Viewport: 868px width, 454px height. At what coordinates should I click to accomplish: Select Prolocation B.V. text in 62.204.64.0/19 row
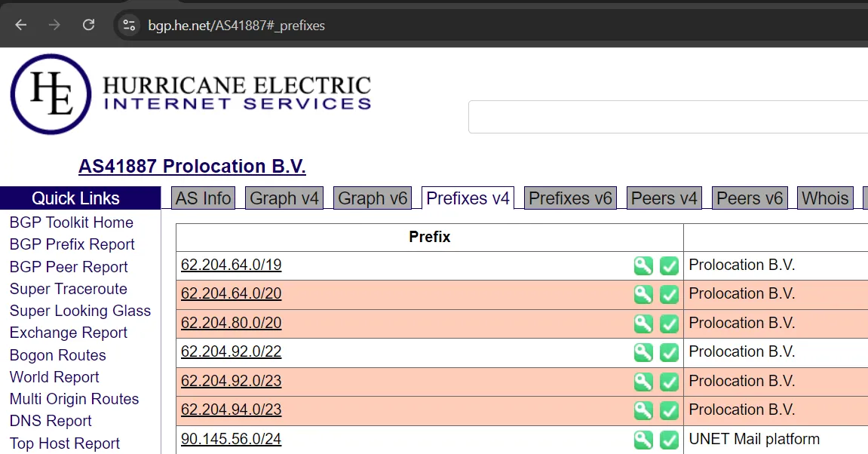coord(742,265)
